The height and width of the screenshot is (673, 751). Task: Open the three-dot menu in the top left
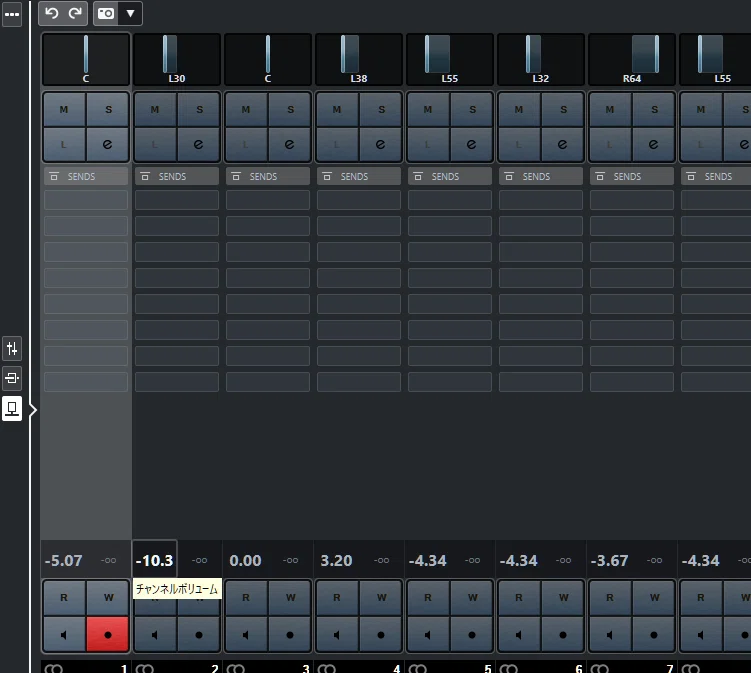pos(11,14)
